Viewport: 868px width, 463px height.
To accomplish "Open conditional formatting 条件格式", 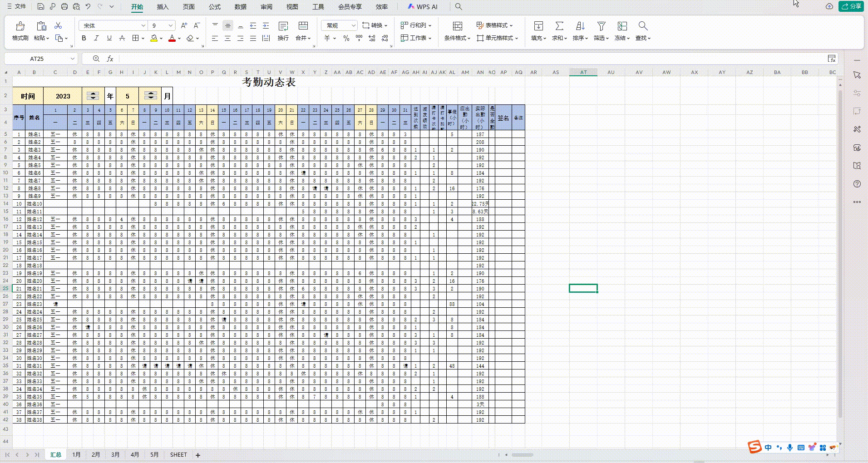I will 458,31.
